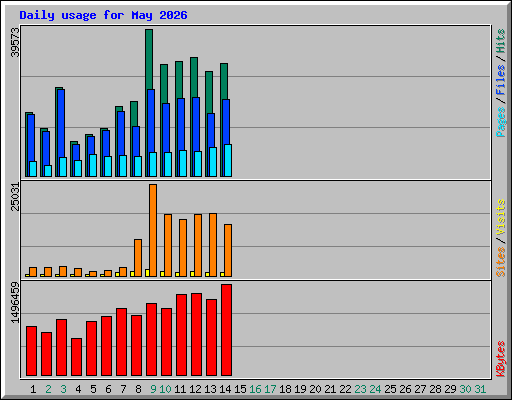Click day label 16 on the x-axis

coord(255,389)
